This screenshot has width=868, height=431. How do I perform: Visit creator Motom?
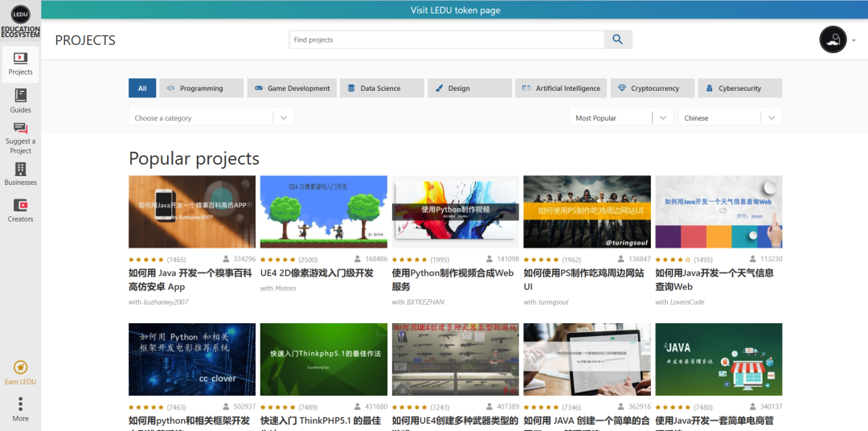pos(285,288)
